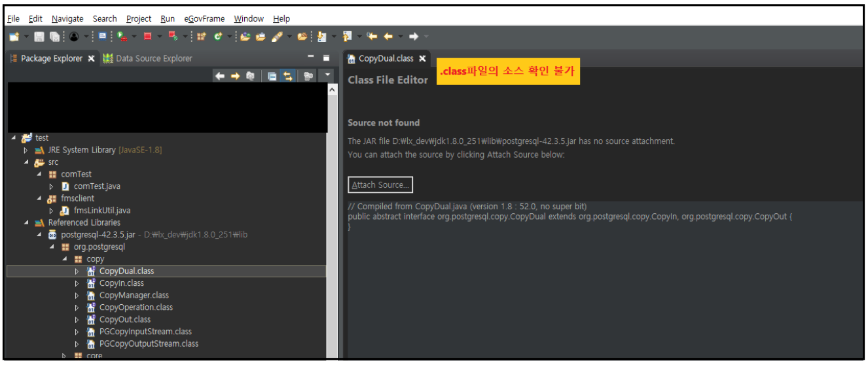Click the Package Explorer scrollbar up arrow
Viewport: 868px width, 365px height.
(x=333, y=90)
